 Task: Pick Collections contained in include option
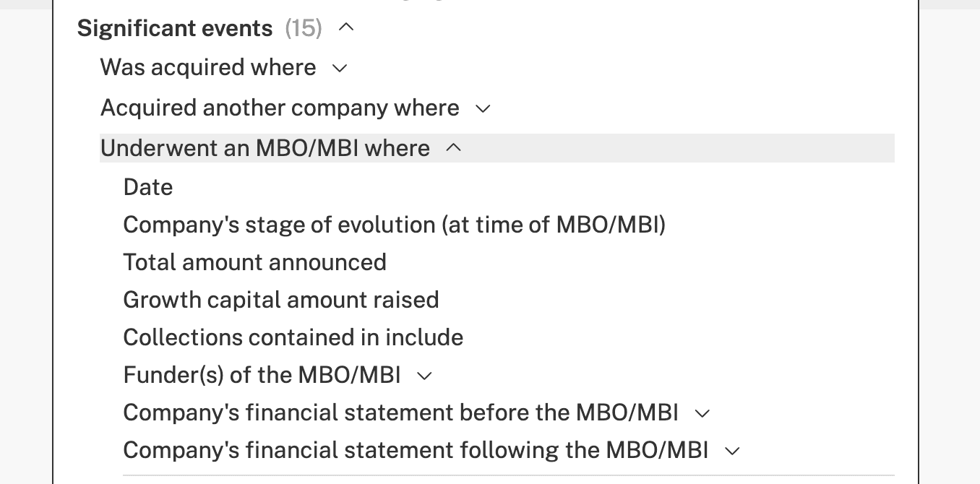click(x=293, y=337)
